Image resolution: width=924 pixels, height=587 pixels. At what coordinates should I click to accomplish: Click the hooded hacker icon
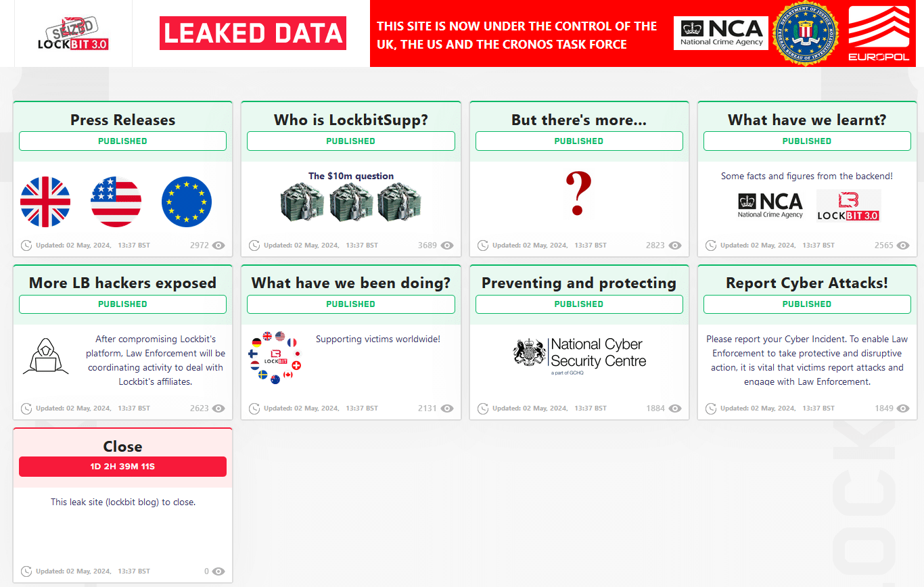click(x=45, y=356)
